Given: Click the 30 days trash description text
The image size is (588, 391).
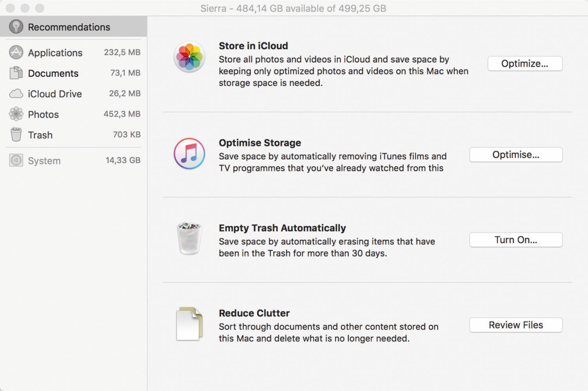Looking at the screenshot, I should click(x=327, y=247).
